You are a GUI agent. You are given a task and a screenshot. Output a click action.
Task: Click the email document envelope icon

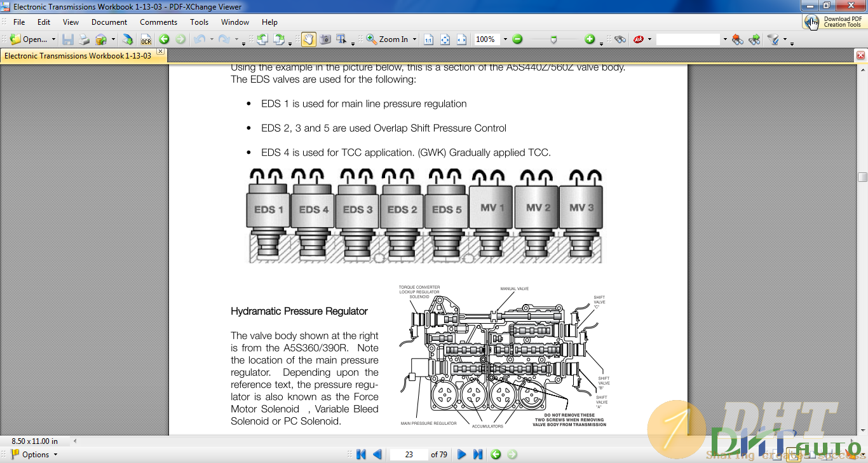click(x=101, y=39)
